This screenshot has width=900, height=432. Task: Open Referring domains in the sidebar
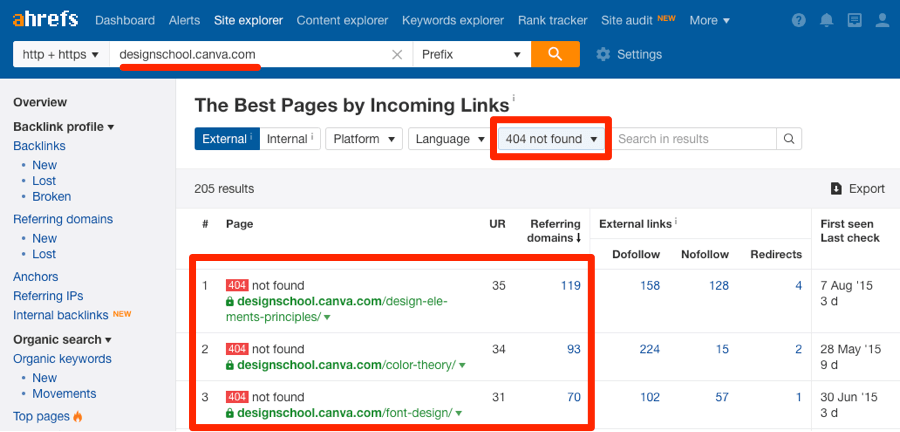pyautogui.click(x=63, y=219)
